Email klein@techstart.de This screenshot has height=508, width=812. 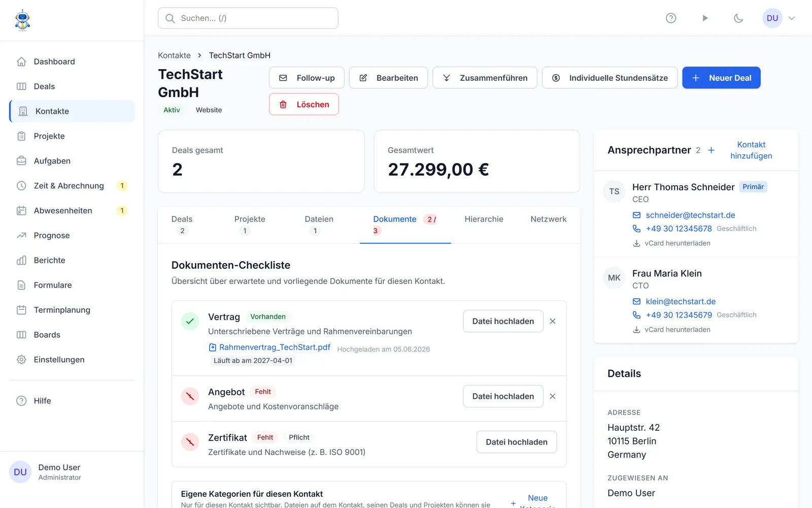click(x=681, y=302)
